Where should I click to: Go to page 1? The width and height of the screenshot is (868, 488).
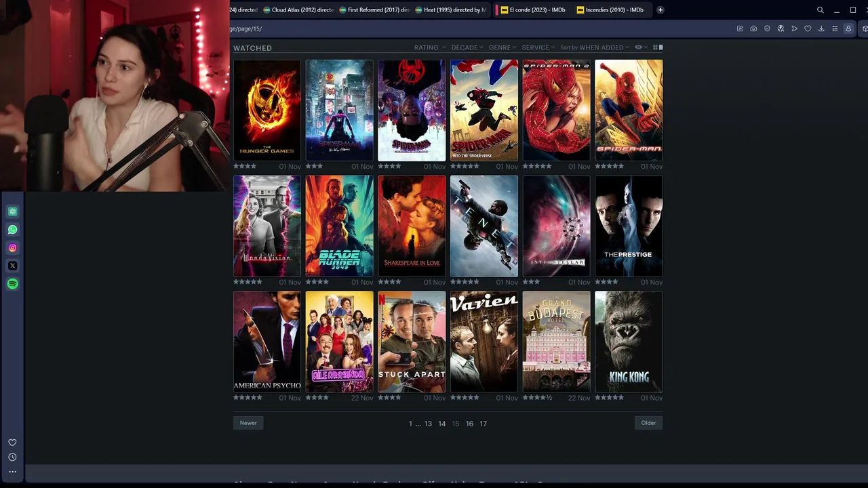410,424
